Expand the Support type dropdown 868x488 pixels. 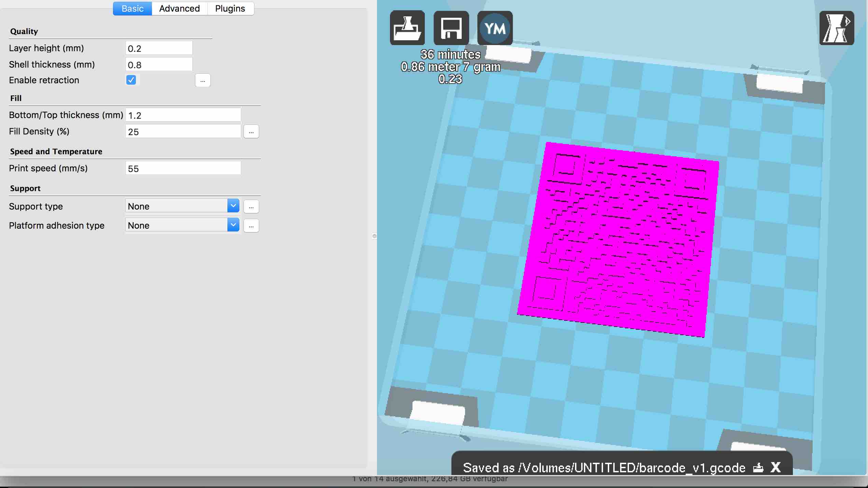[182, 206]
